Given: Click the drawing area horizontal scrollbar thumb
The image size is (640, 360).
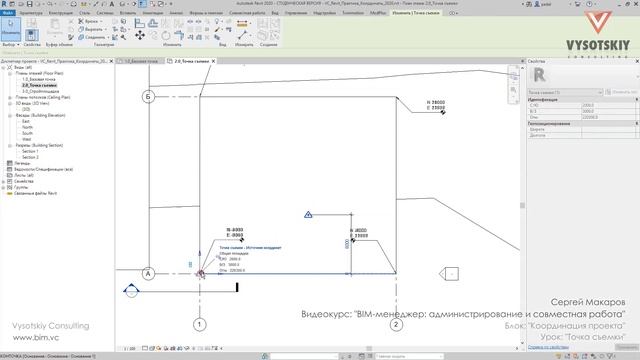Looking at the screenshot, I should pos(369,349).
